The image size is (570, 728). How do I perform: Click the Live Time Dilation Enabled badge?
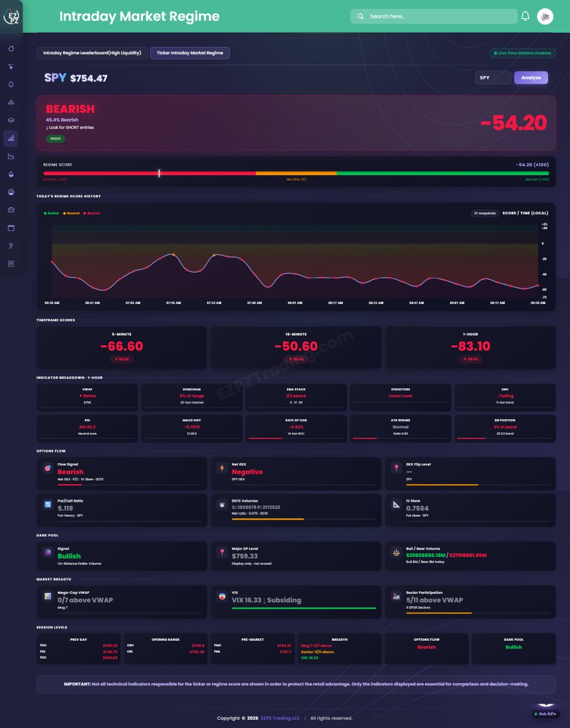coord(522,53)
